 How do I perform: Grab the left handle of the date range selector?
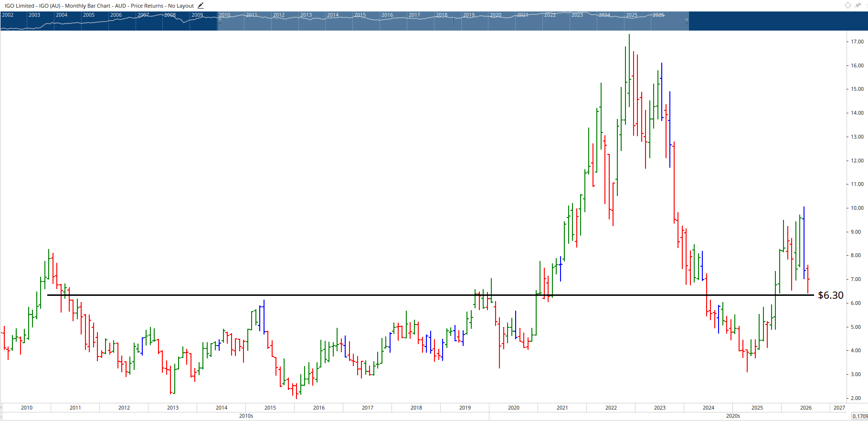(220, 21)
